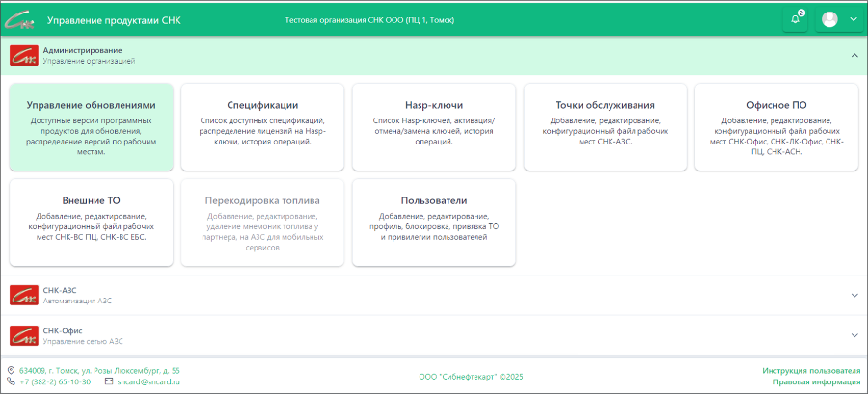Open the Инструкция пользователя link
This screenshot has width=868, height=394.
coord(810,370)
